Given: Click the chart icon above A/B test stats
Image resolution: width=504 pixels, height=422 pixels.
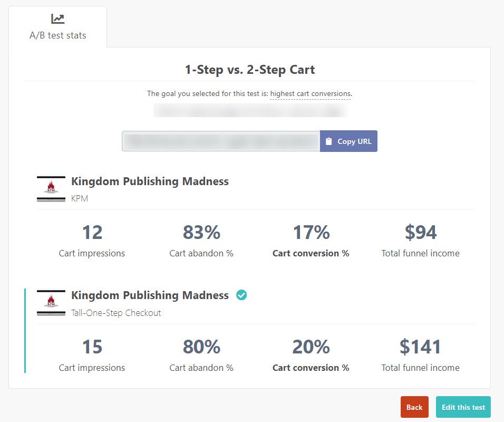Looking at the screenshot, I should tap(58, 18).
